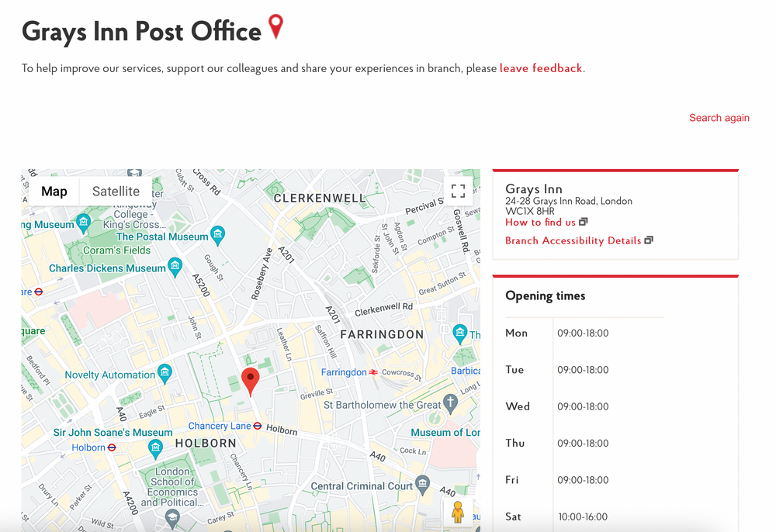This screenshot has width=776, height=532.
Task: Click the HOLBORN district label
Action: coord(206,444)
